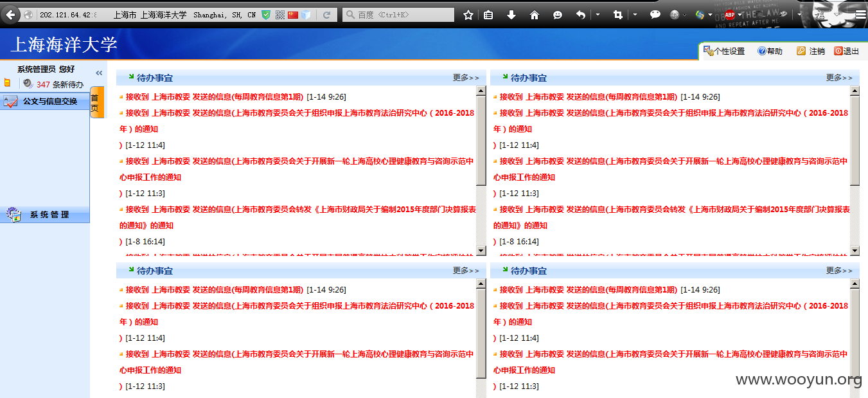Click scrollbar thumb of bottom-left panel
Viewport: 868px width, 398px height.
coord(481,333)
